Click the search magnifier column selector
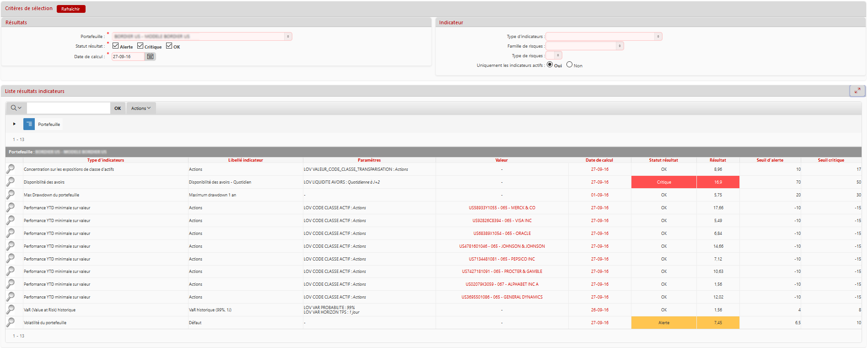The width and height of the screenshot is (868, 348). [16, 108]
